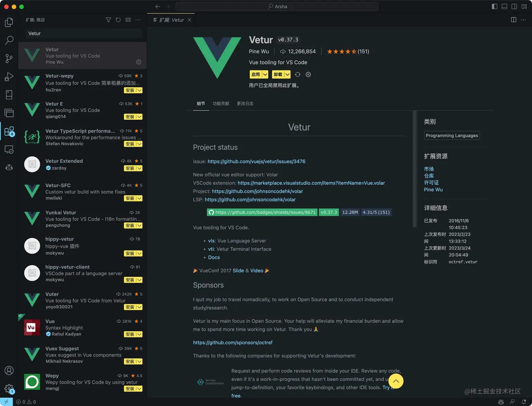
Task: Click filter extensions funnel icon
Action: (108, 20)
